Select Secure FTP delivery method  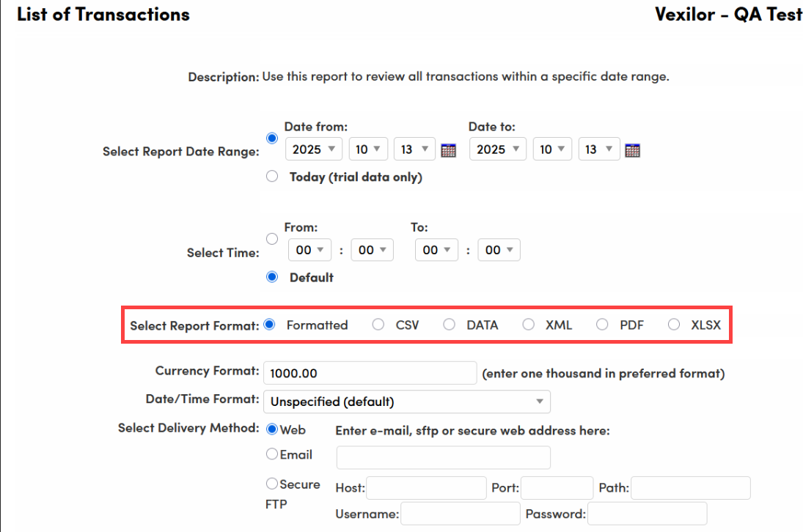(x=272, y=484)
